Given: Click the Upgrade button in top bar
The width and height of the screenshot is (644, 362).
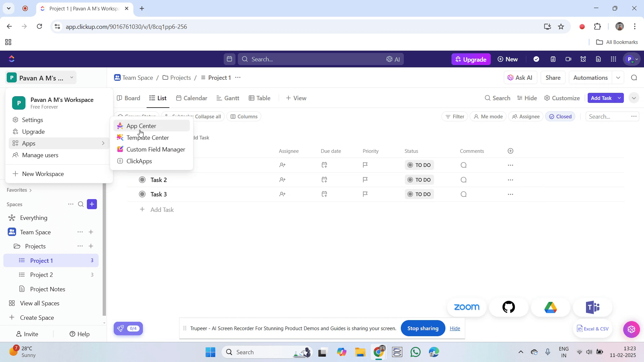Looking at the screenshot, I should click(471, 59).
